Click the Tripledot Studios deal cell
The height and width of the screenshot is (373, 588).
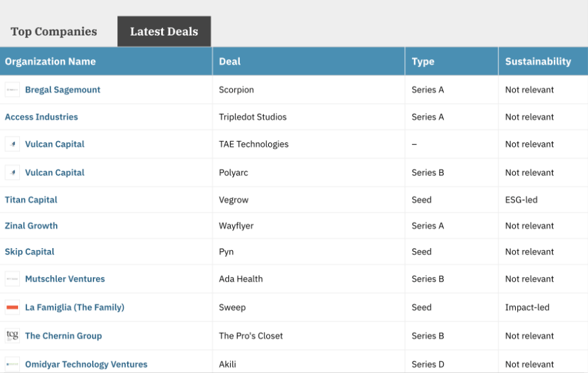tap(253, 117)
